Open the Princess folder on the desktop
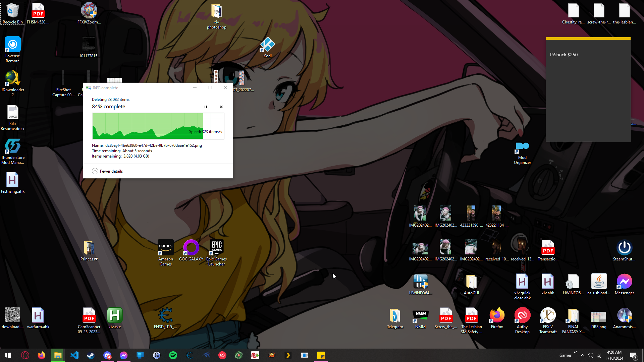The width and height of the screenshot is (644, 362). (89, 250)
